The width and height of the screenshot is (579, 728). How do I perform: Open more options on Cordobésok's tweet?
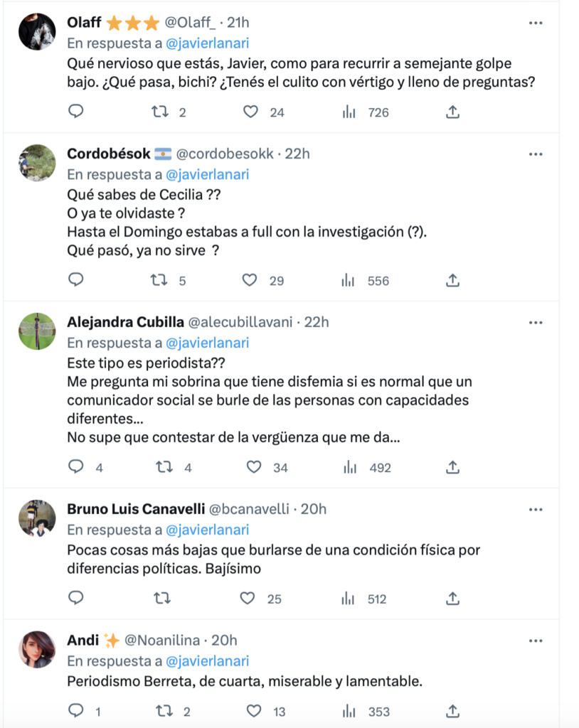(536, 154)
